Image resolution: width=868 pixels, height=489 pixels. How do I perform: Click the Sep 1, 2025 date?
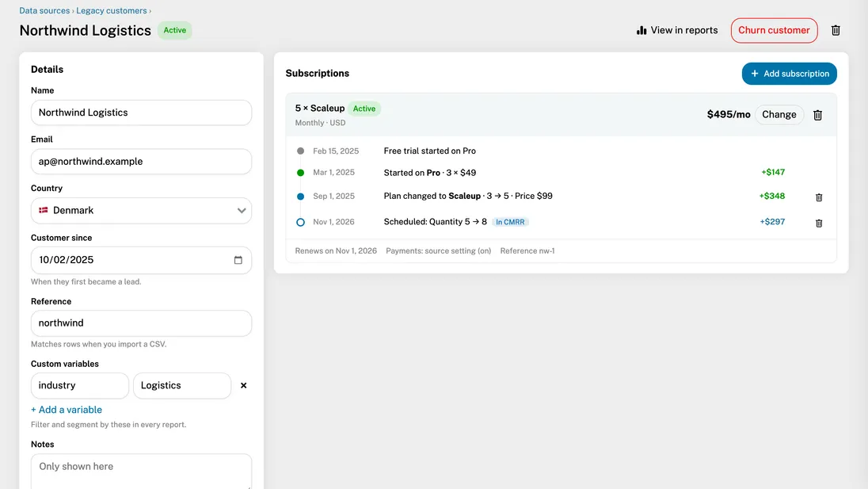(333, 196)
